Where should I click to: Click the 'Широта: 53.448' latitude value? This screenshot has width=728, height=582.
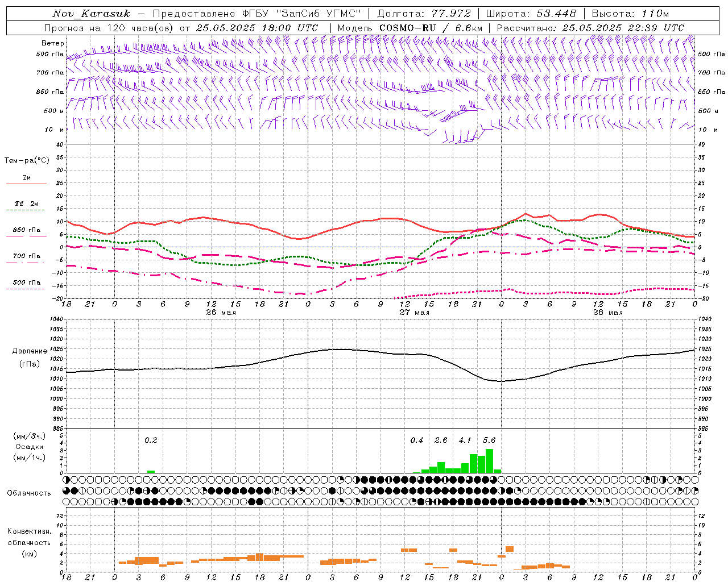(531, 14)
